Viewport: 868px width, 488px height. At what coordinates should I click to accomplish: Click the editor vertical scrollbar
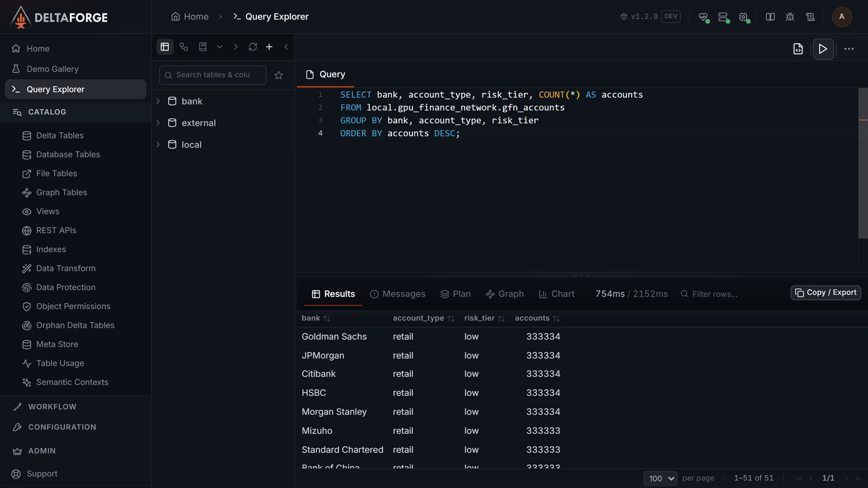(863, 163)
